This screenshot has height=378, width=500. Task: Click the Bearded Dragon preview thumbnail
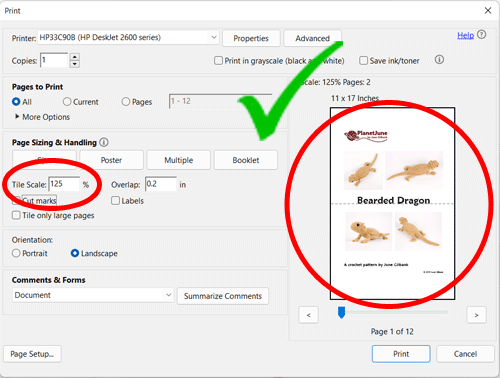click(392, 203)
